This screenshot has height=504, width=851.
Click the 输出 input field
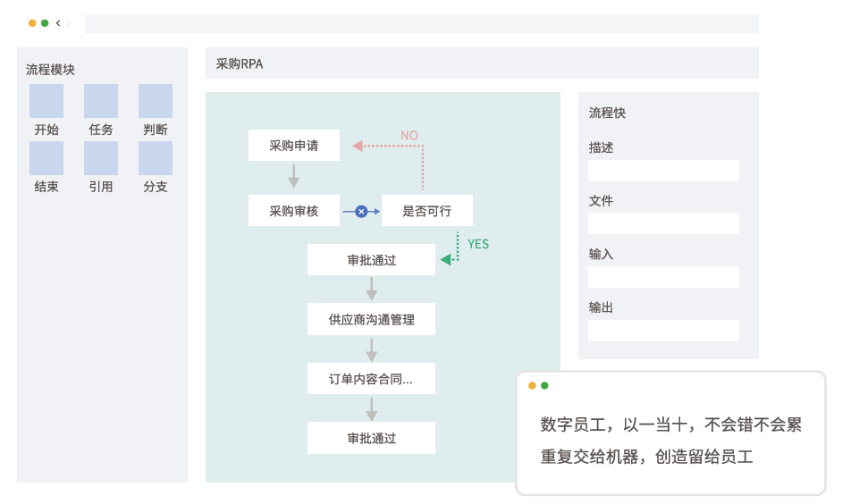(663, 331)
